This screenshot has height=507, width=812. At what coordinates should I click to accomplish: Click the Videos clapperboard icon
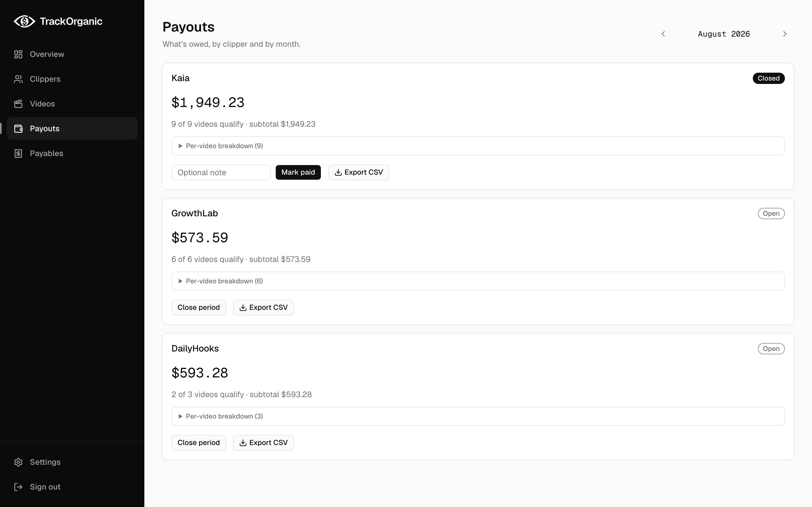click(x=18, y=104)
